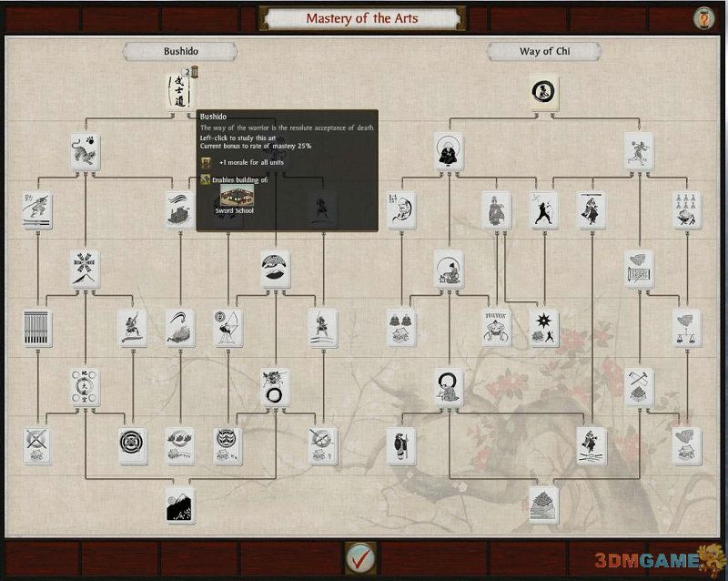Select the Bushido calligraphy scroll art

point(180,92)
